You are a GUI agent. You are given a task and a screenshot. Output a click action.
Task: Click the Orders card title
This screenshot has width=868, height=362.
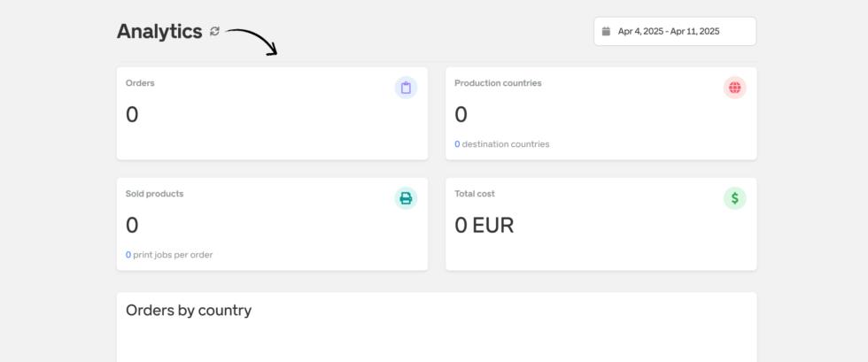pyautogui.click(x=140, y=83)
